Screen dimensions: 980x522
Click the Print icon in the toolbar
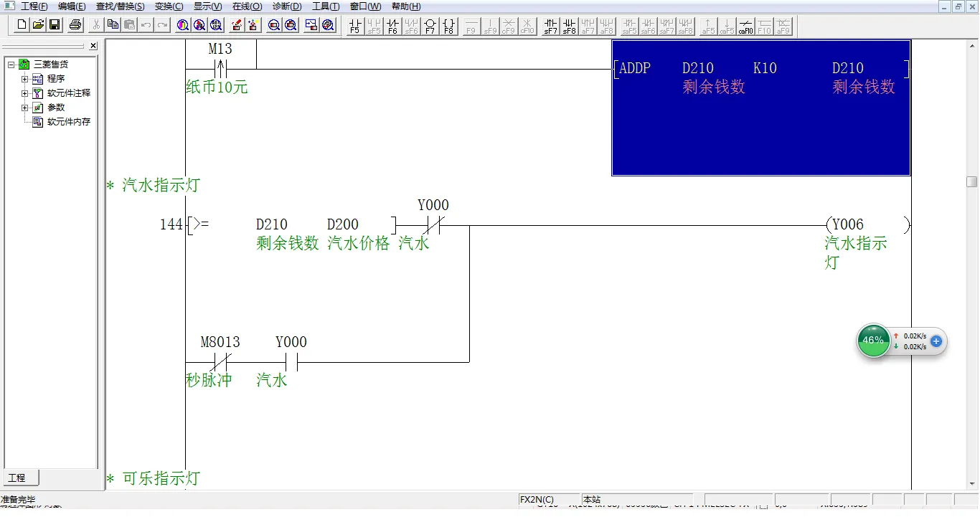pos(75,25)
